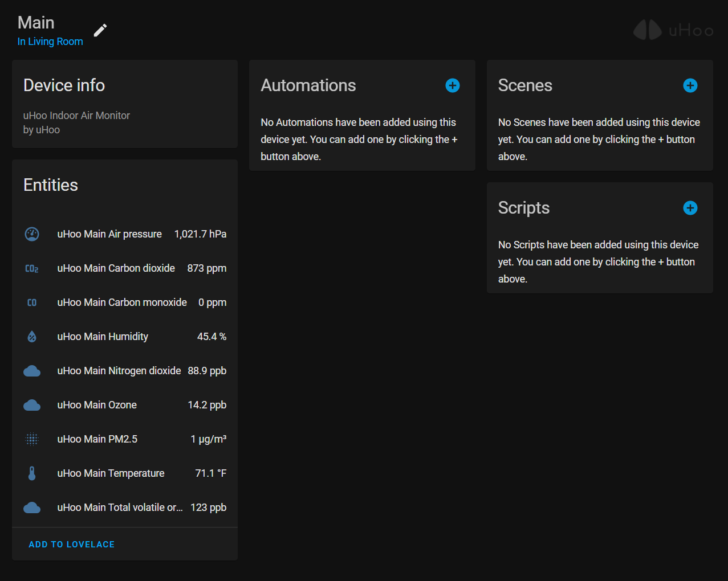Click the 873 ppm carbon dioxide value

pyautogui.click(x=206, y=268)
